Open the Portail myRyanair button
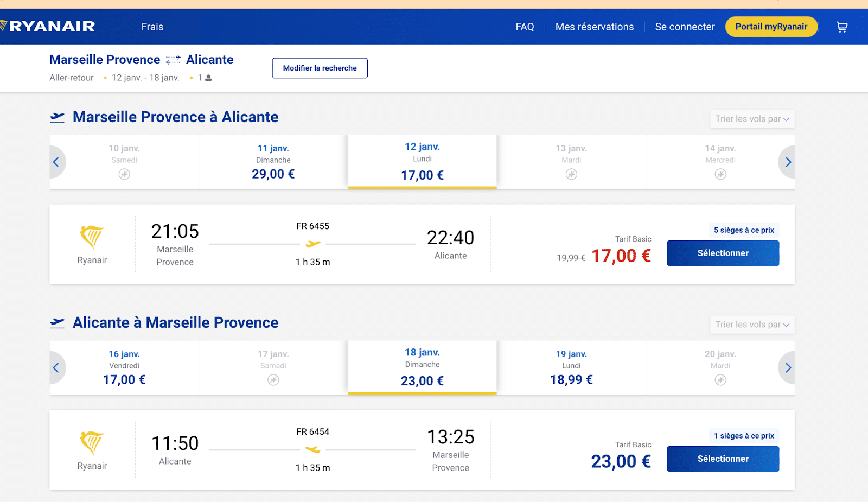Image resolution: width=868 pixels, height=502 pixels. click(x=771, y=27)
